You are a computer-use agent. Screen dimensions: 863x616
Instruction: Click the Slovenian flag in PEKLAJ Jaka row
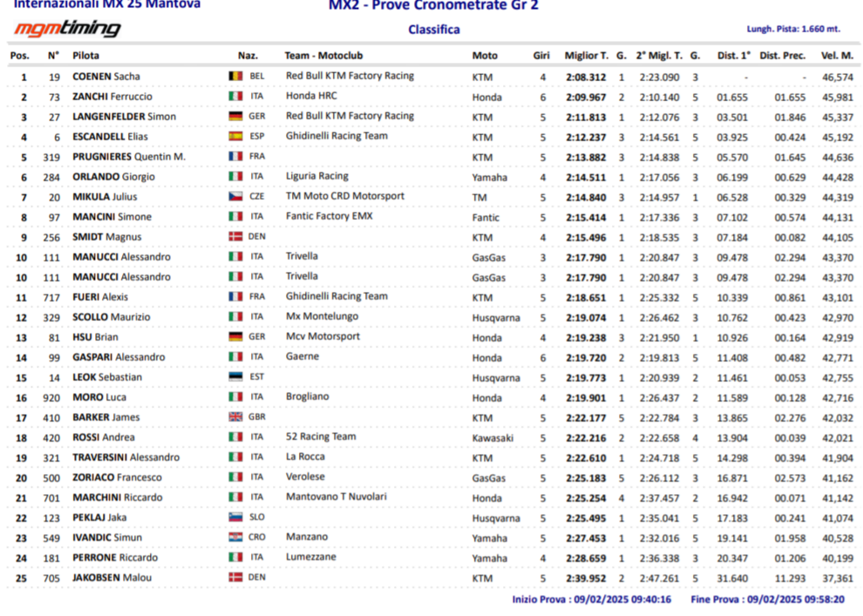[234, 518]
